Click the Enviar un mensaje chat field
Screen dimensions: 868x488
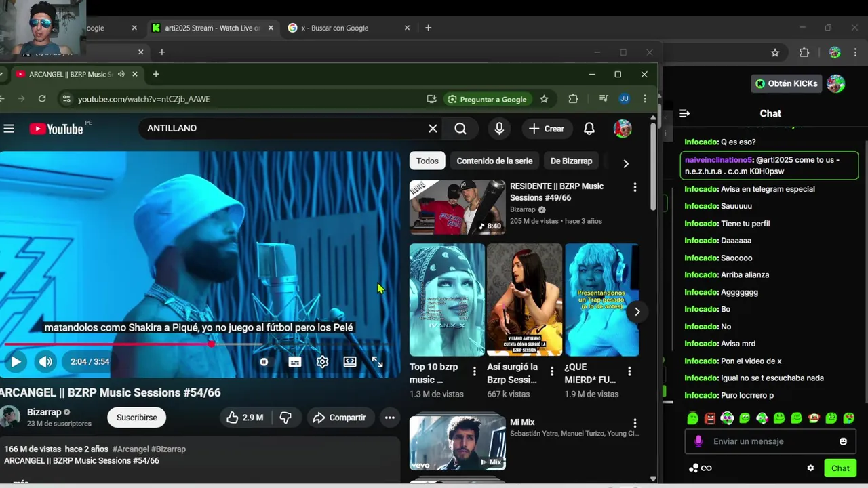tap(770, 441)
